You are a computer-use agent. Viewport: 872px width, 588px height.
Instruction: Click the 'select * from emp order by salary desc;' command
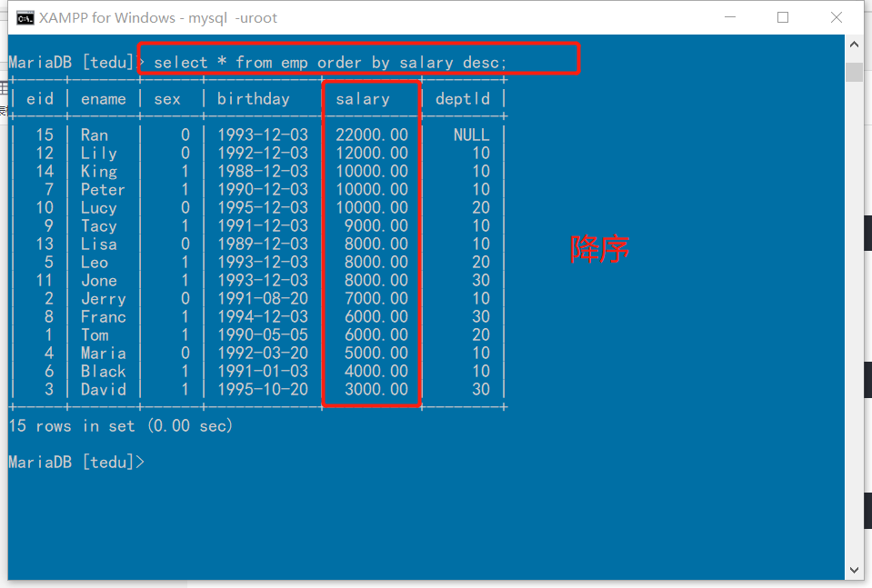pos(330,62)
